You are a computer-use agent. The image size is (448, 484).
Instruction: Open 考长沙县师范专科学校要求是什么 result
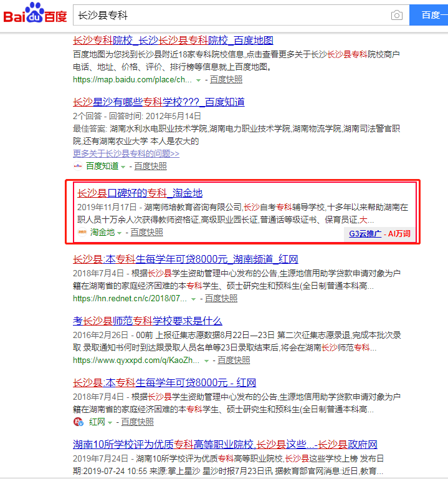(x=148, y=321)
